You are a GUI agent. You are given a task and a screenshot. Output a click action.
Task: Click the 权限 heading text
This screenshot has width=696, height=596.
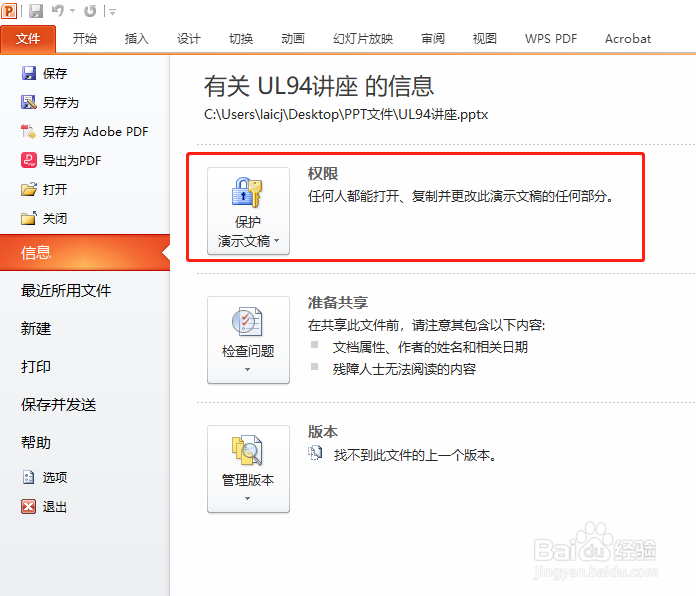323,174
